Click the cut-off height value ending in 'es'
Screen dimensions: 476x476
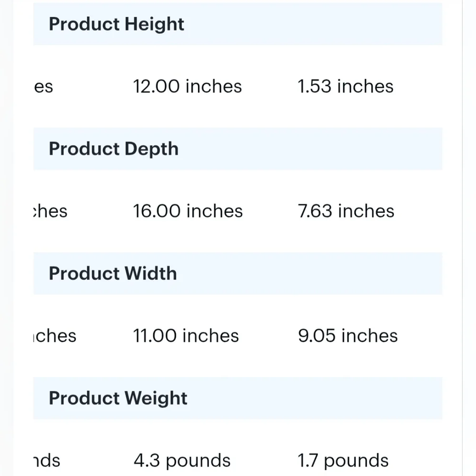click(x=43, y=87)
